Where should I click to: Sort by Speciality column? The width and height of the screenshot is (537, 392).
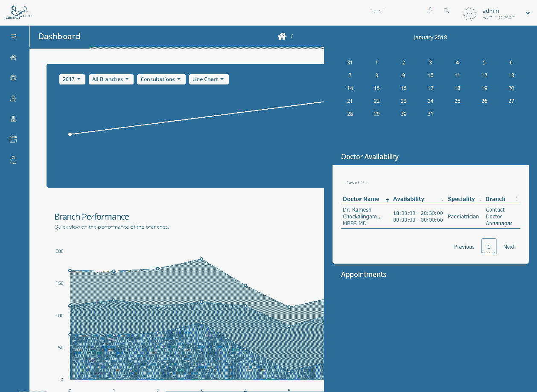[464, 199]
